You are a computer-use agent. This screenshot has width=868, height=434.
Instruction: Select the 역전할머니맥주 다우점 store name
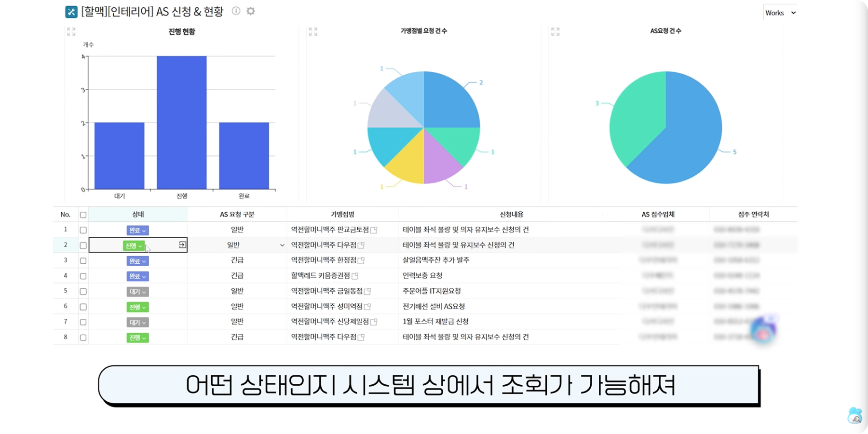(325, 245)
